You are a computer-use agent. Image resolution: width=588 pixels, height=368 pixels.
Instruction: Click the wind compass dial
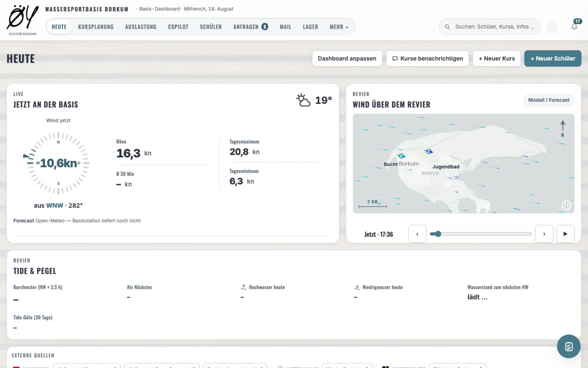pos(58,163)
